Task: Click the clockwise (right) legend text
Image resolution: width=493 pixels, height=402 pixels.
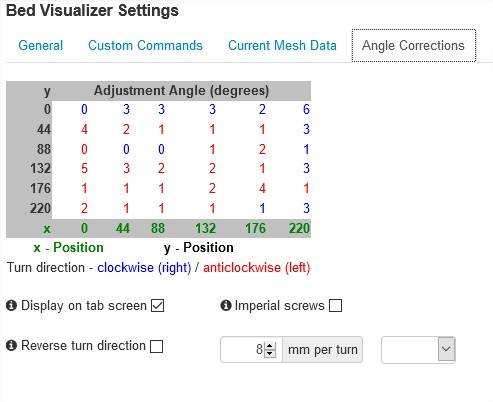Action: (x=144, y=267)
